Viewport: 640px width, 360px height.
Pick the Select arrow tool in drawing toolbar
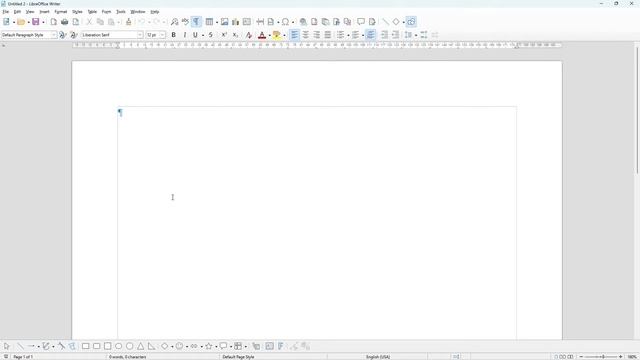click(x=7, y=346)
